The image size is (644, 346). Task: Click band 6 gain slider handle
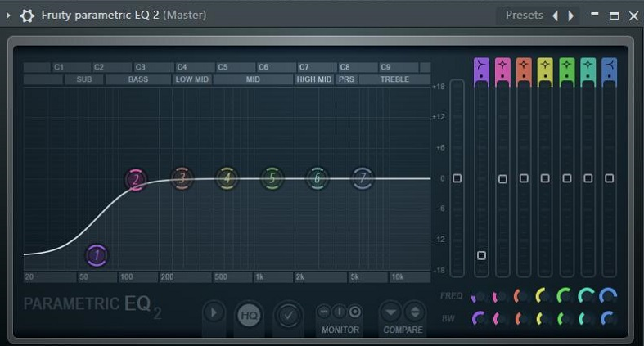588,178
